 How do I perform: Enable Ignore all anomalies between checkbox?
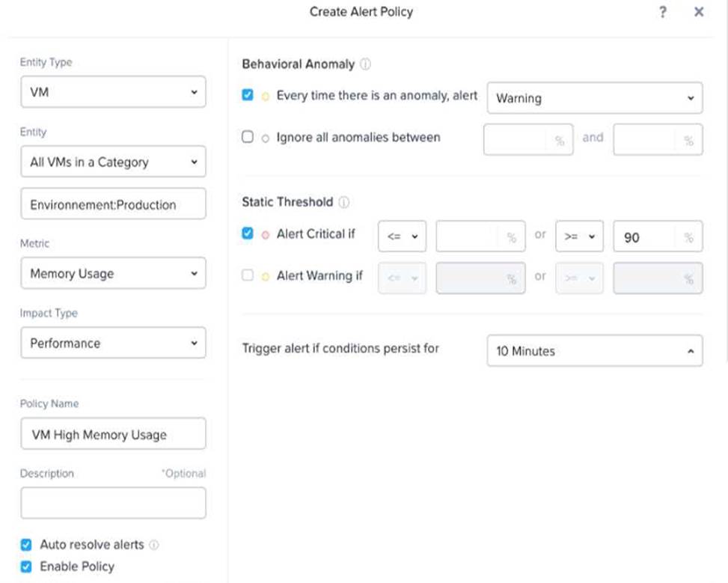click(x=248, y=136)
